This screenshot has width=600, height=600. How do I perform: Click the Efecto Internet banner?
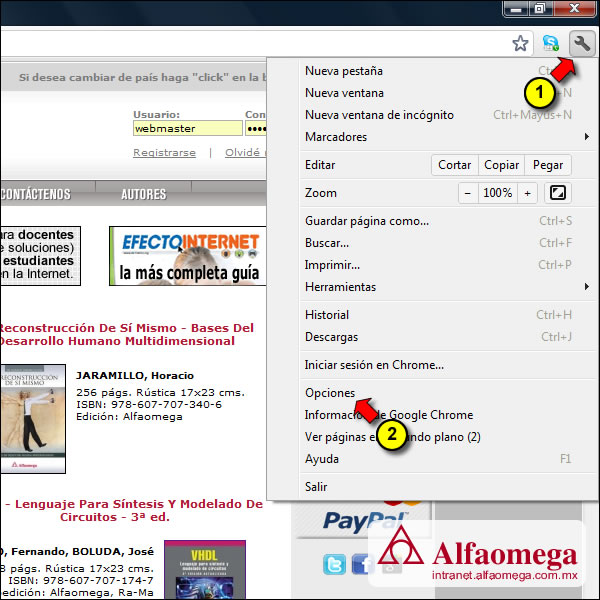tap(188, 256)
